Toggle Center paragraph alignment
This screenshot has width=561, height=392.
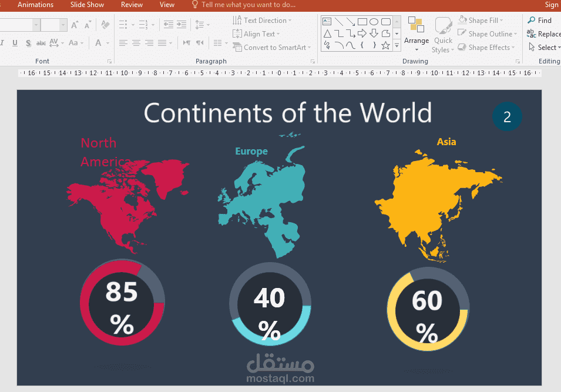[136, 43]
